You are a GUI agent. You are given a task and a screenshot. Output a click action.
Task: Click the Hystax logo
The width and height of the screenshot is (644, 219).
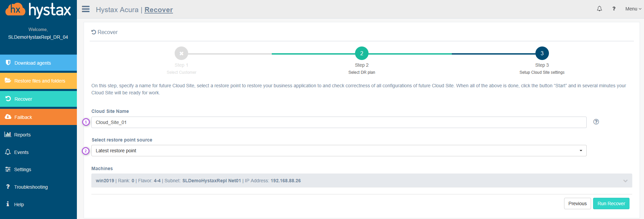coord(38,10)
